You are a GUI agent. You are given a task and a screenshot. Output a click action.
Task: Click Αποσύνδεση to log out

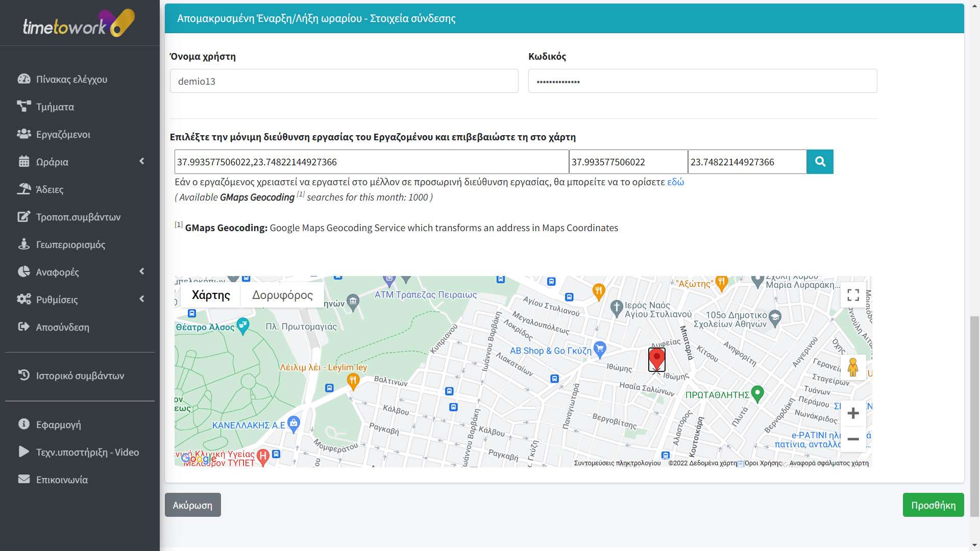(62, 327)
